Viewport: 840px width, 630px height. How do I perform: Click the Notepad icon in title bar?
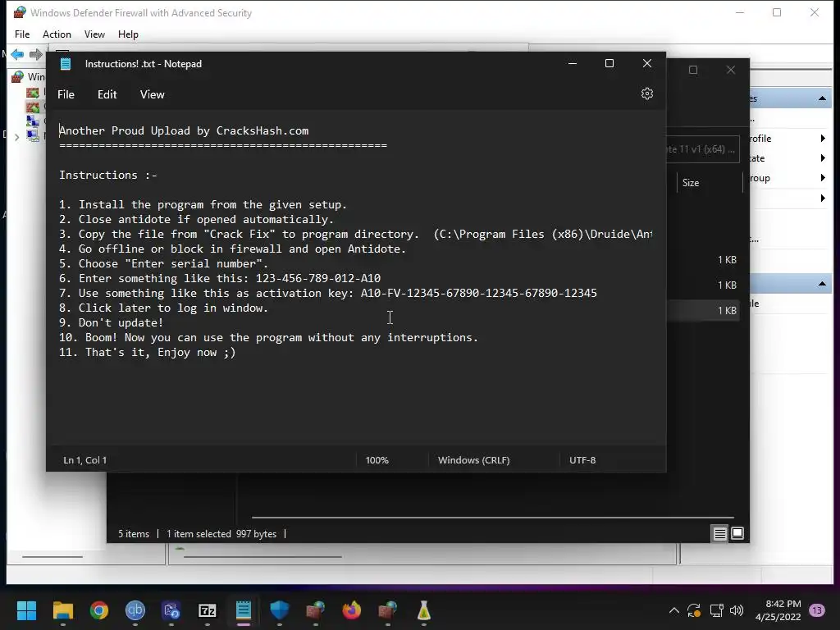tap(66, 64)
